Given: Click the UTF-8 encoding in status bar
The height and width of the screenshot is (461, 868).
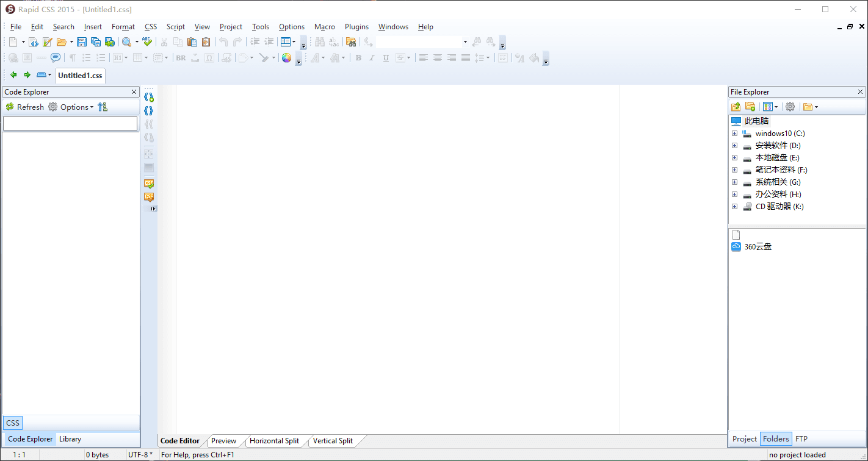Looking at the screenshot, I should click(x=140, y=455).
